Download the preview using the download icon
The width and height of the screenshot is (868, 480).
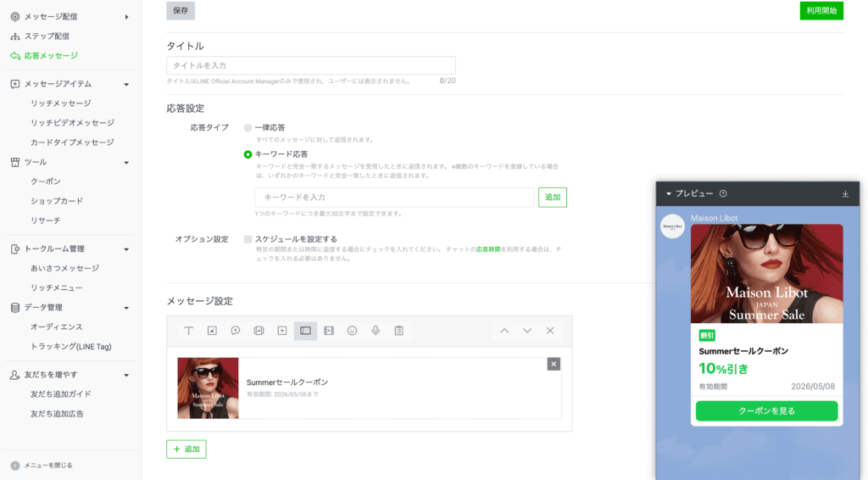pos(845,194)
